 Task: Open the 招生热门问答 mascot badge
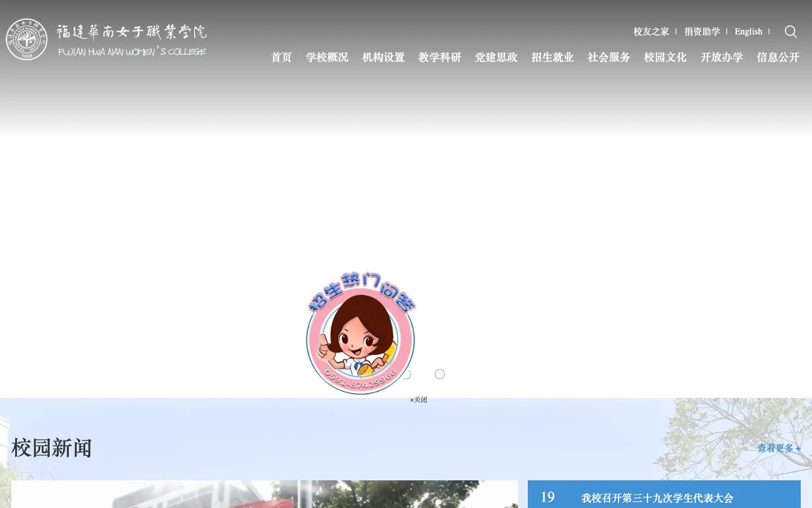coord(361,332)
